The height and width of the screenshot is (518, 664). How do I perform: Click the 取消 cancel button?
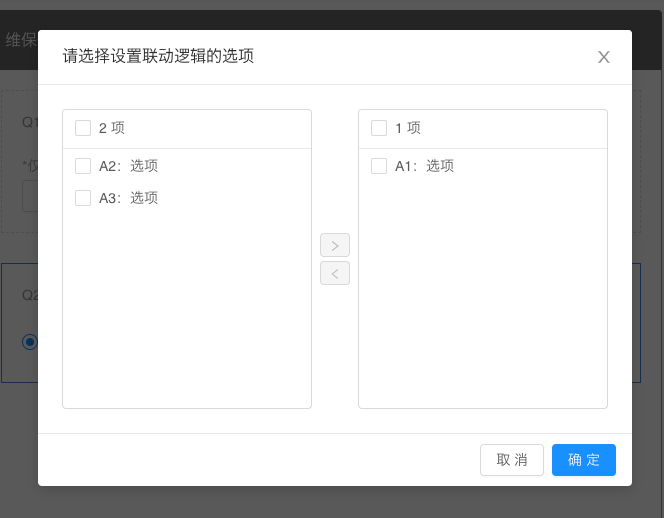point(512,460)
